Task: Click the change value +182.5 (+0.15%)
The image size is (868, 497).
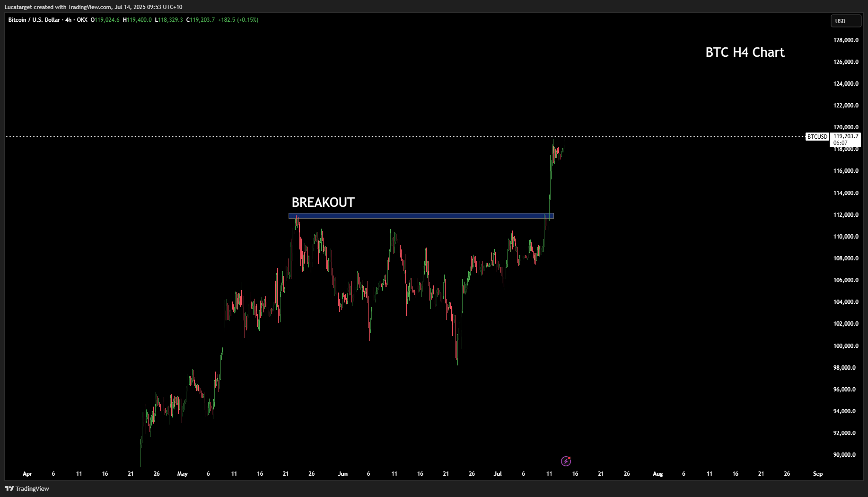Action: coord(238,20)
